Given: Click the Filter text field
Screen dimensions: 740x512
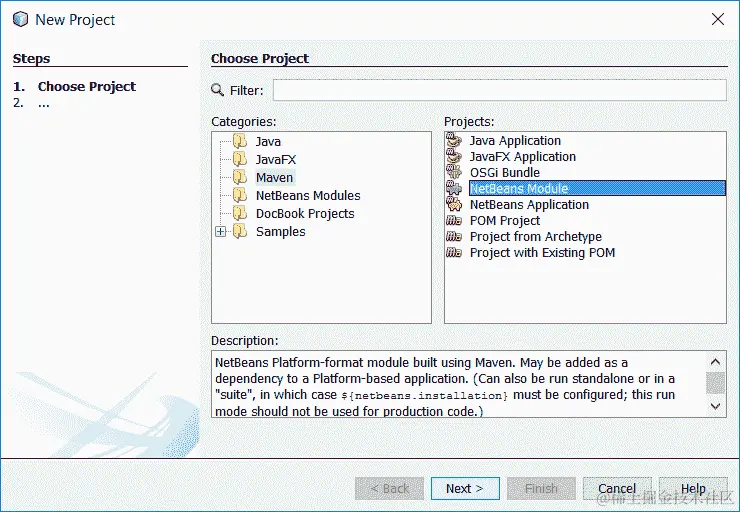Looking at the screenshot, I should 500,90.
